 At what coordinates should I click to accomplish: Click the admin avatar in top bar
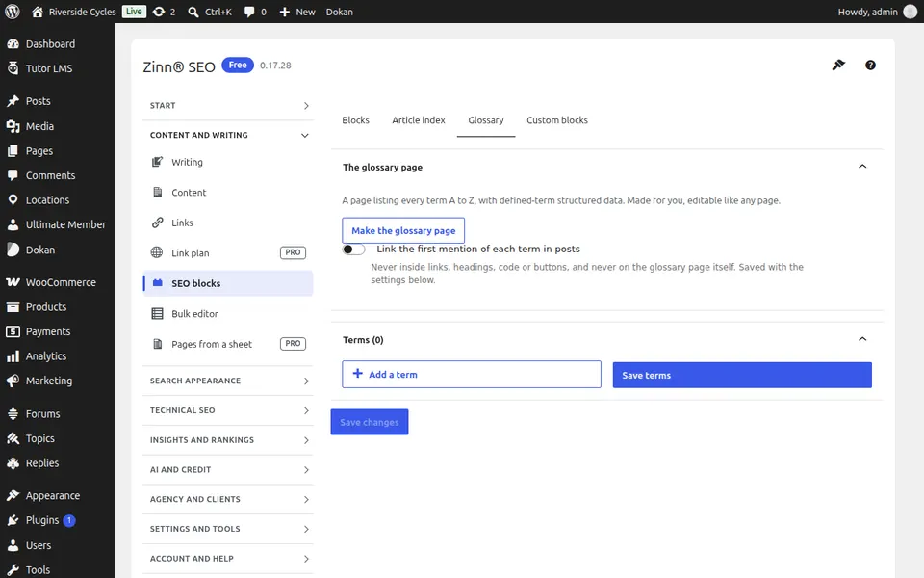click(x=910, y=12)
